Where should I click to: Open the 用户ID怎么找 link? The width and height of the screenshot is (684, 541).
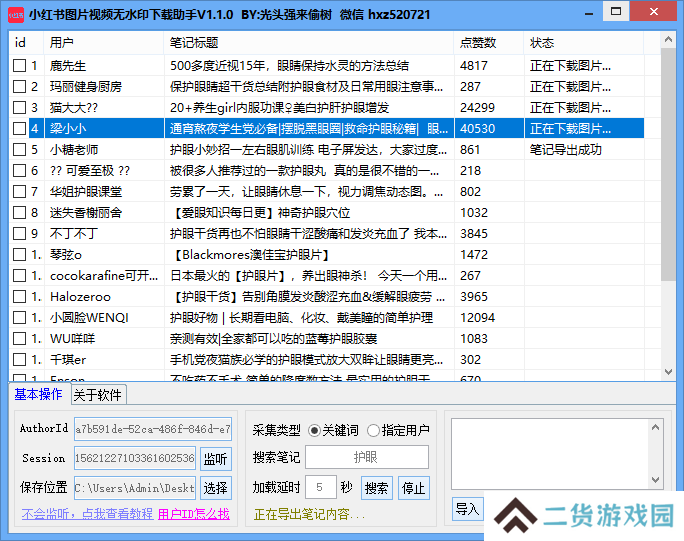point(194,514)
